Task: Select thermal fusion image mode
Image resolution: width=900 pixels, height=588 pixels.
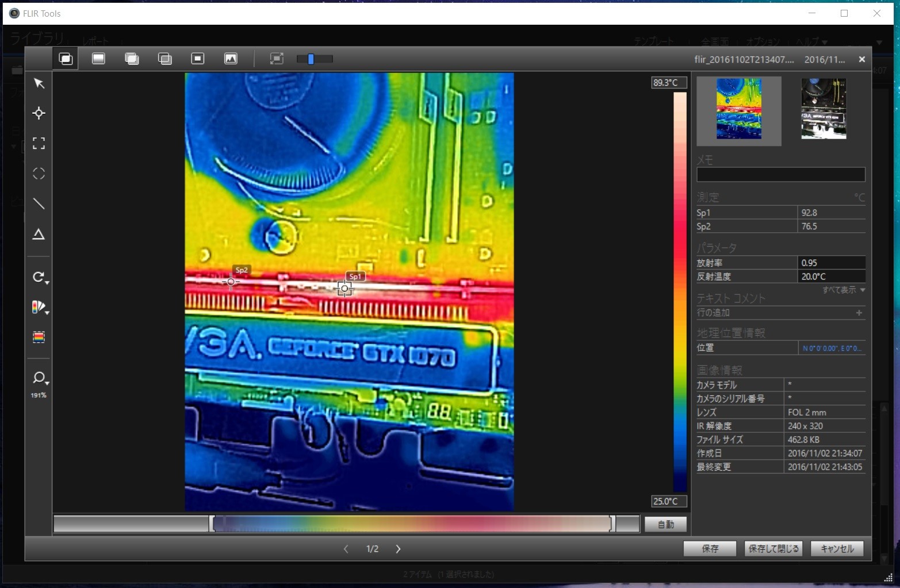Action: pyautogui.click(x=132, y=59)
